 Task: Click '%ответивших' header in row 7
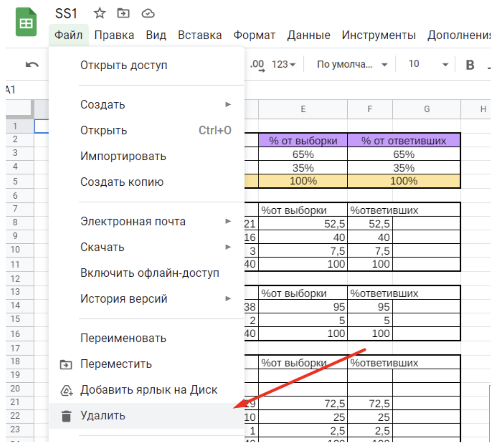click(x=384, y=210)
